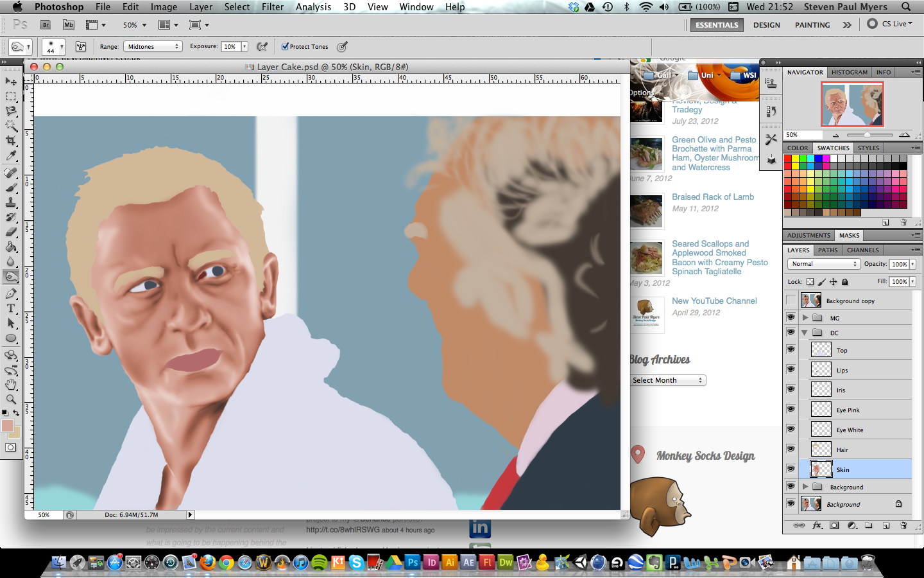Screen dimensions: 924x578
Task: Select the Ellipse shape tool
Action: [x=11, y=338]
